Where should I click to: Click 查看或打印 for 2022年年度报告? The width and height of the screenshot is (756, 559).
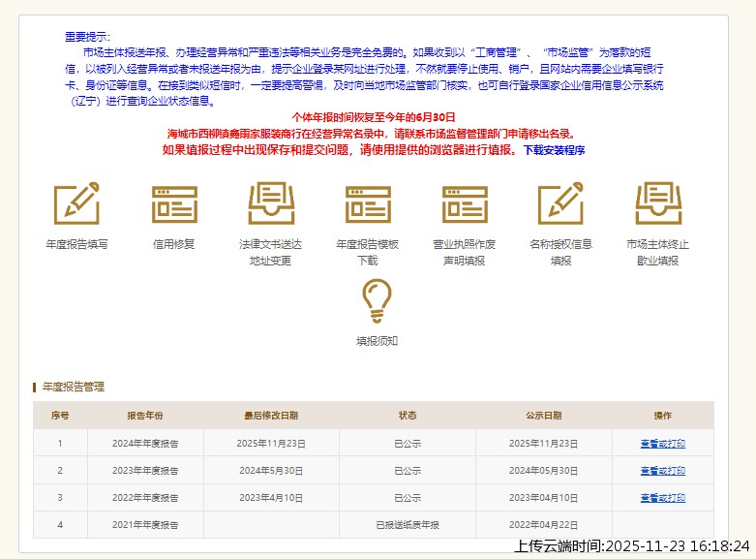click(x=662, y=497)
